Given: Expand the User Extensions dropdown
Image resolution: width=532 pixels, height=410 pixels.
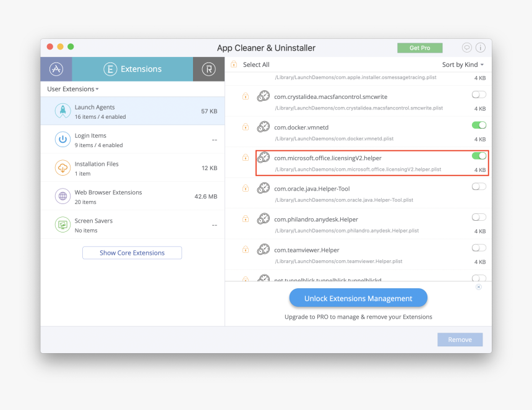Looking at the screenshot, I should pyautogui.click(x=72, y=89).
